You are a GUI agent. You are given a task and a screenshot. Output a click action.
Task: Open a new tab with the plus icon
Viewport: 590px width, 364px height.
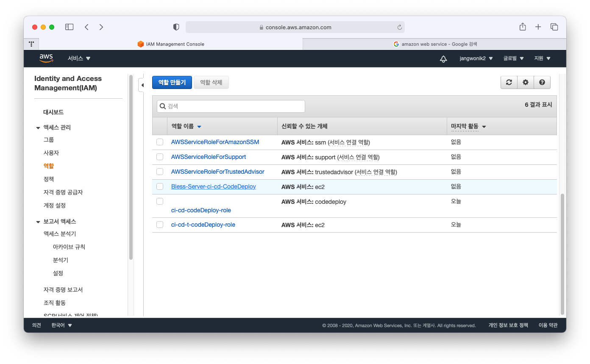538,27
